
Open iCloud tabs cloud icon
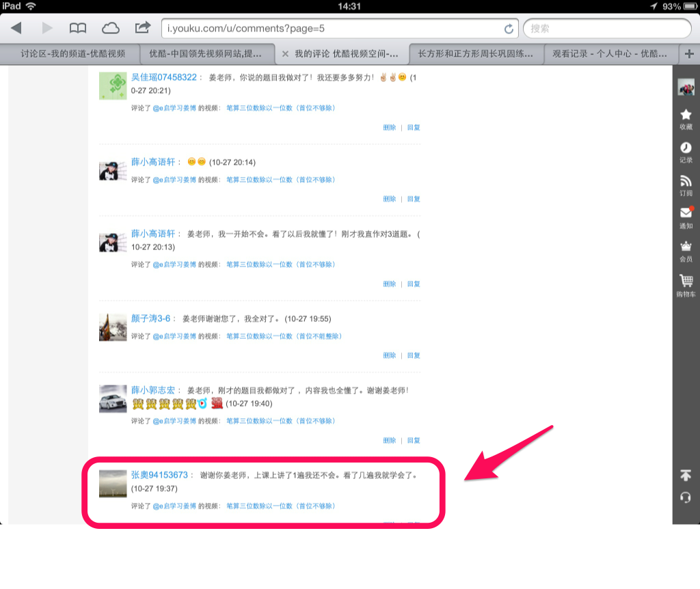click(110, 28)
